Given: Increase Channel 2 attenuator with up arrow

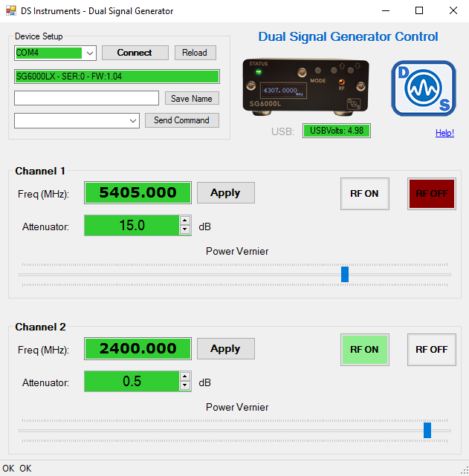Looking at the screenshot, I should (185, 376).
